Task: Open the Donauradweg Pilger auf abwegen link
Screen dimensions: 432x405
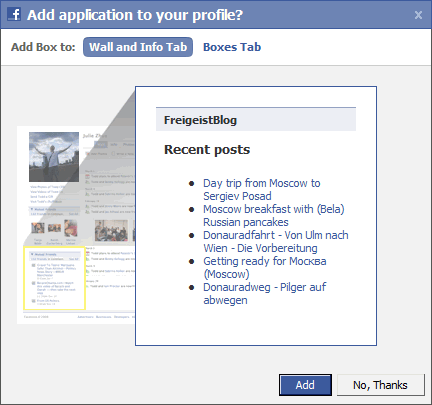Action: tap(265, 293)
